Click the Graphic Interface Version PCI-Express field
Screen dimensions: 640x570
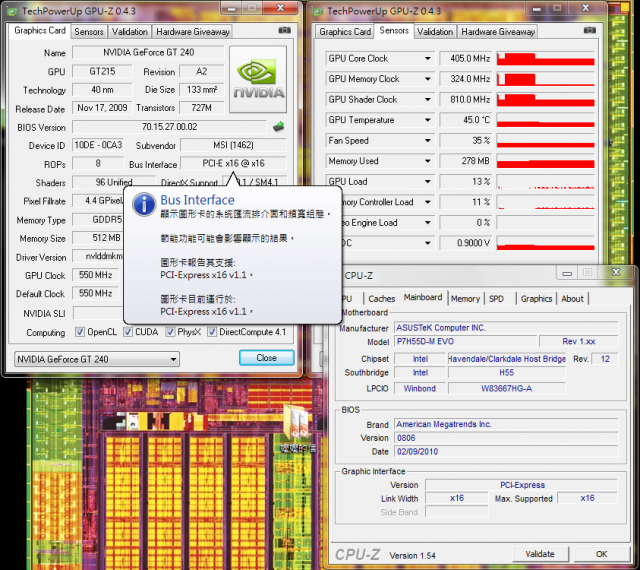[522, 485]
